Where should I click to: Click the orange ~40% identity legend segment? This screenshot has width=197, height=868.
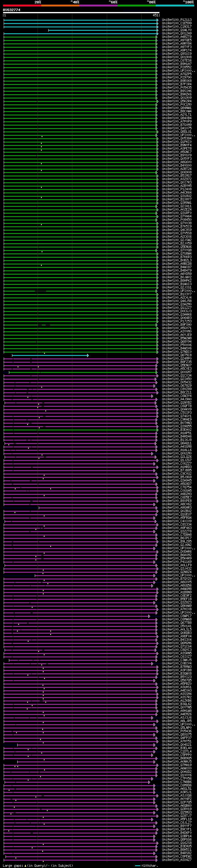coord(60,6)
